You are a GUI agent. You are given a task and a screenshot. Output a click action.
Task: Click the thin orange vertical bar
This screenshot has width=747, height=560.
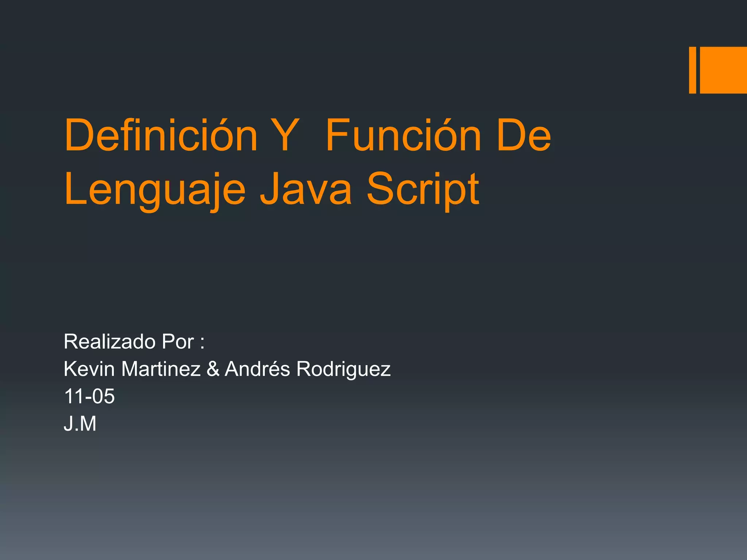point(692,70)
